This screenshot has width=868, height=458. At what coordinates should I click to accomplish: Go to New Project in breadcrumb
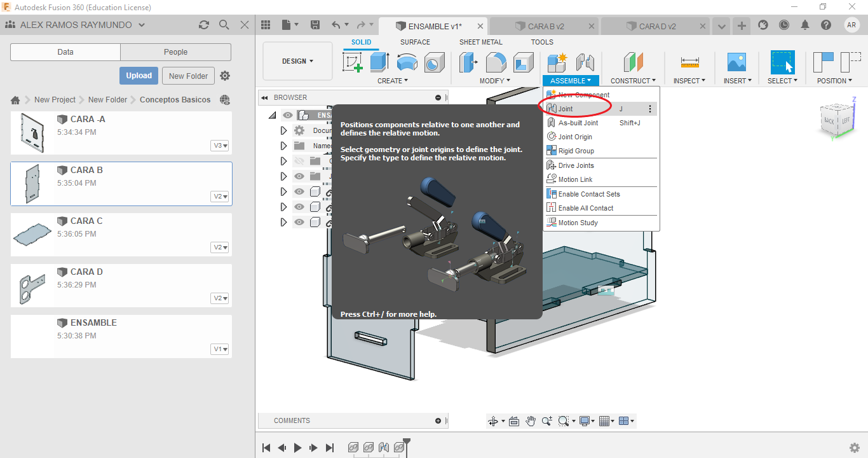point(55,100)
